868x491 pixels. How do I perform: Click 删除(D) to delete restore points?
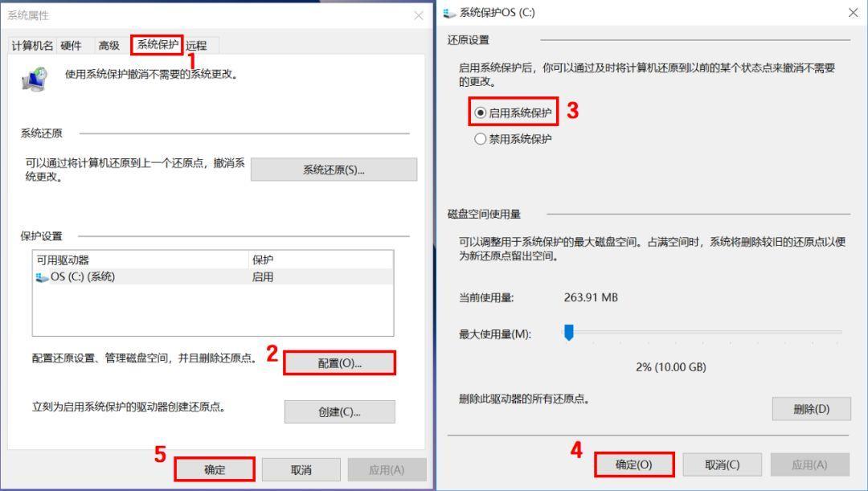811,409
